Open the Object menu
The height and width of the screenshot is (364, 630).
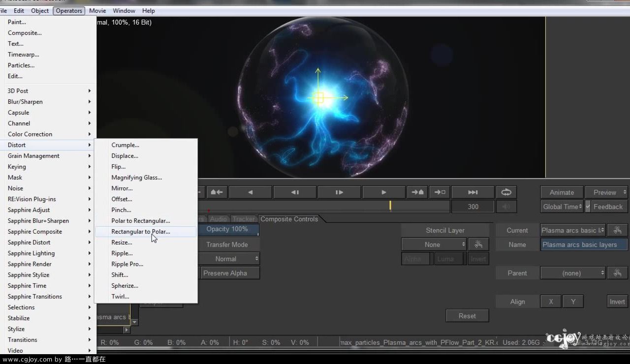tap(40, 10)
